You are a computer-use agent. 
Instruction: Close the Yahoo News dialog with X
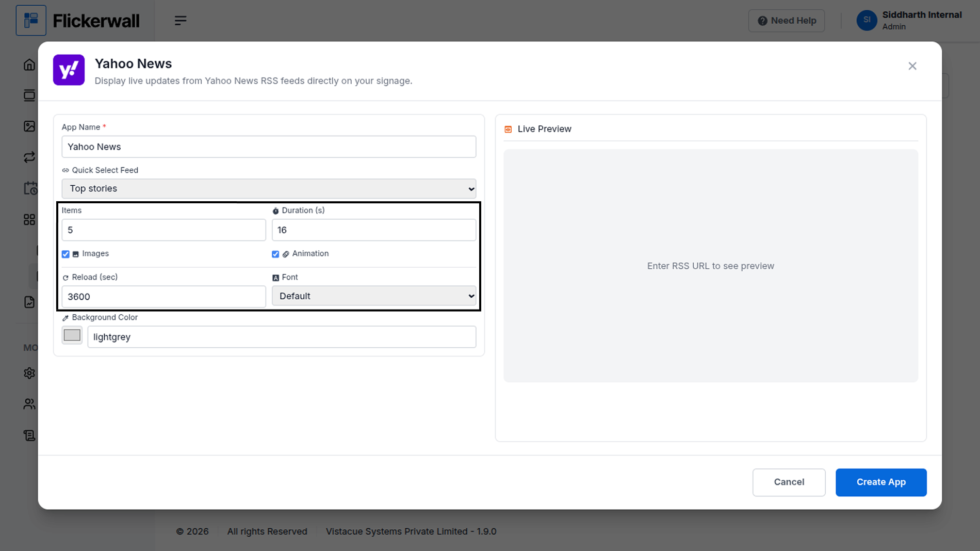tap(912, 66)
